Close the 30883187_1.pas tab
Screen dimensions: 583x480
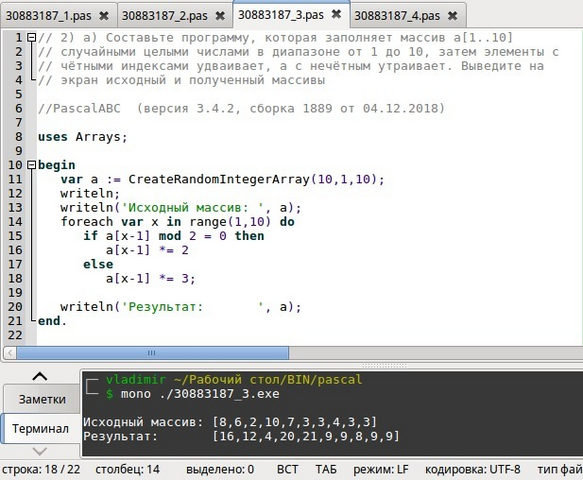click(x=104, y=16)
